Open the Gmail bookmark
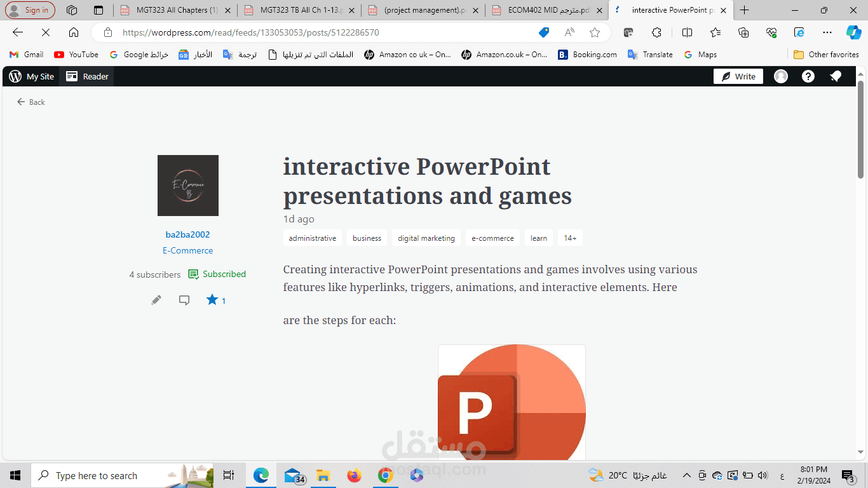This screenshot has height=488, width=868. (x=26, y=55)
